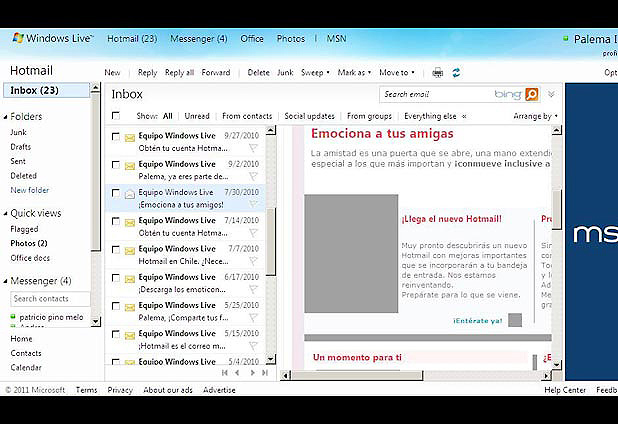This screenshot has width=618, height=424.
Task: Click New to compose an email
Action: click(112, 73)
